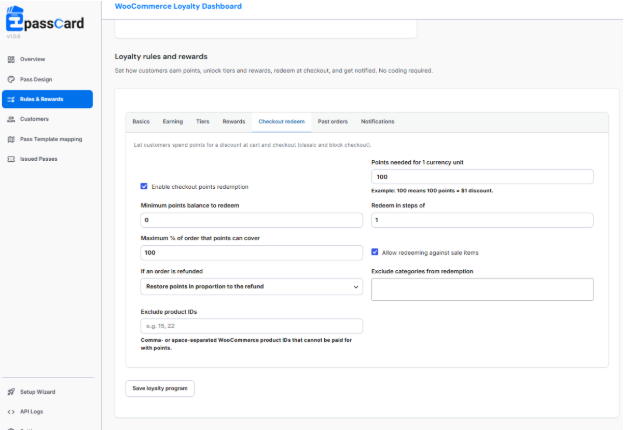Focus Points needed for 1 currency unit field
624x430 pixels.
(x=482, y=177)
